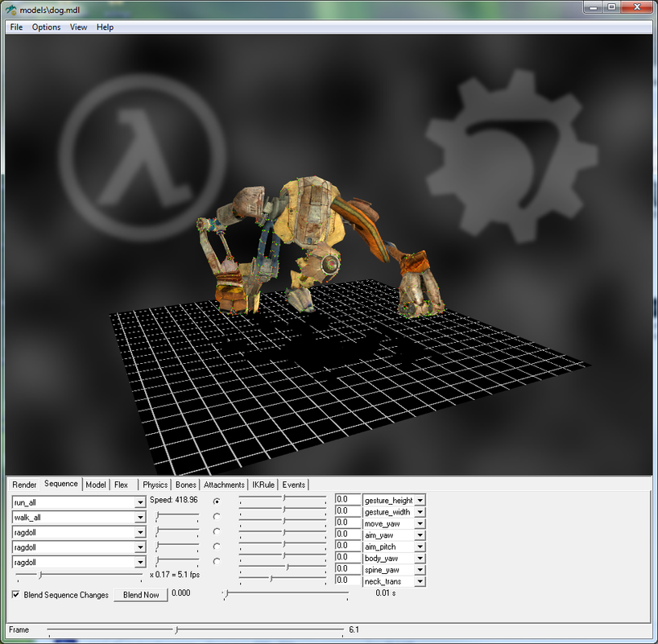Switch to the IKRule tab
Image resolution: width=658 pixels, height=644 pixels.
tap(263, 485)
